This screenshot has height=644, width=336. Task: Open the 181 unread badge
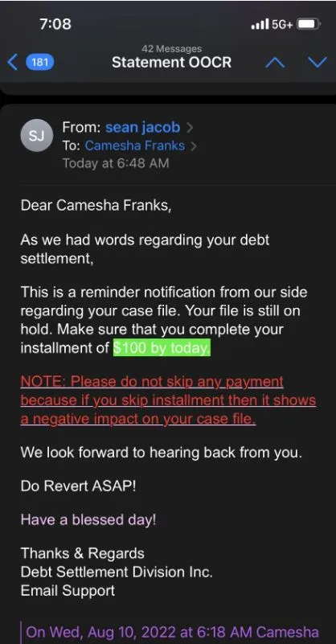(x=40, y=63)
